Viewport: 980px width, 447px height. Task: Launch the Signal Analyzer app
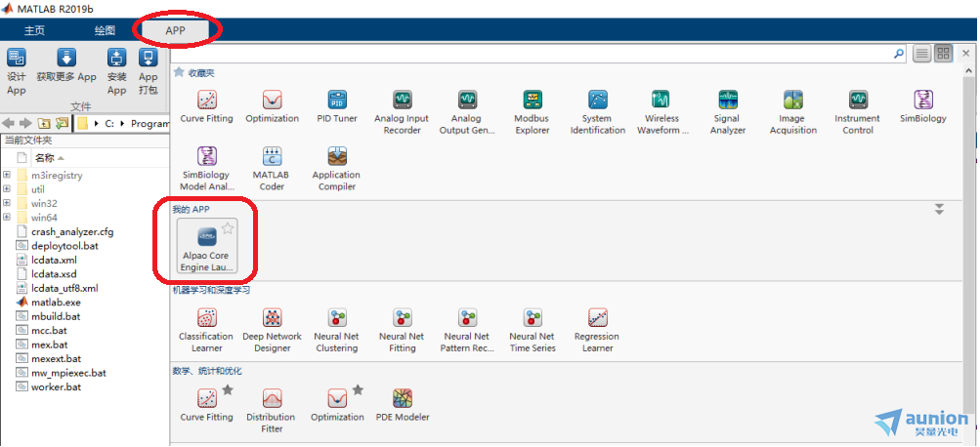(728, 112)
